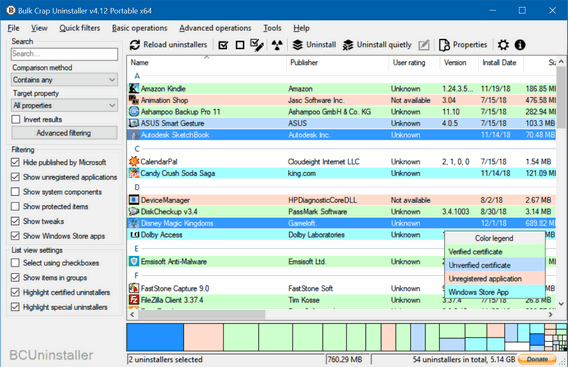Click the Windows Store App legend color
This screenshot has width=568, height=367.
coord(494,292)
